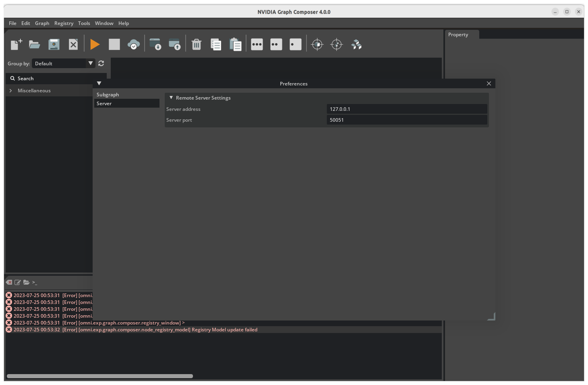Copy selection with the documents icon
This screenshot has height=385, width=588.
tap(216, 44)
